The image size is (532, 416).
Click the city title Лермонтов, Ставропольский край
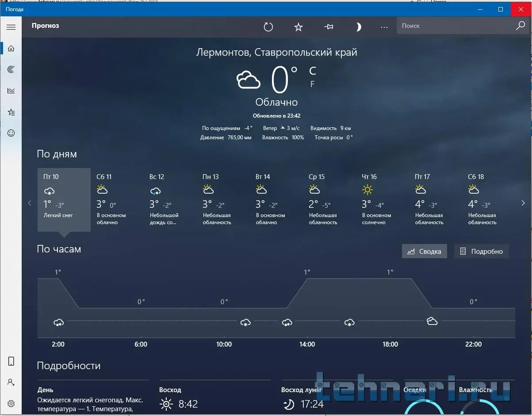click(277, 53)
